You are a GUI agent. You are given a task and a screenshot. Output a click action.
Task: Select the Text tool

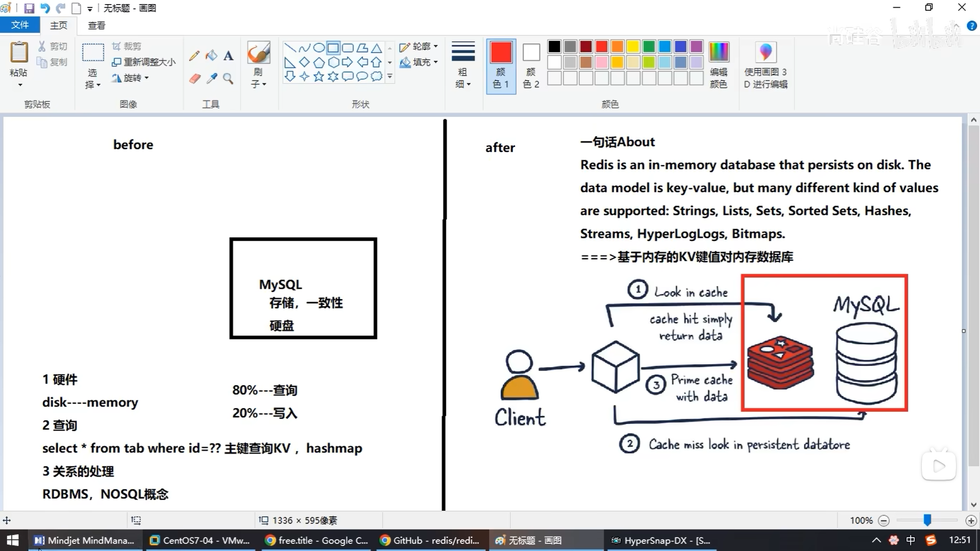[229, 56]
